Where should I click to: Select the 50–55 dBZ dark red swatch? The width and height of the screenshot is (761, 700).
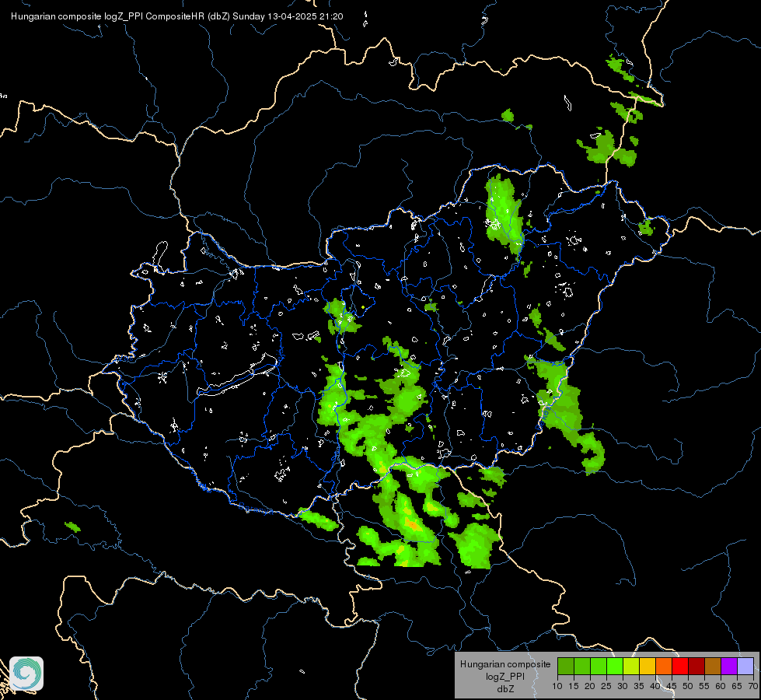696,666
